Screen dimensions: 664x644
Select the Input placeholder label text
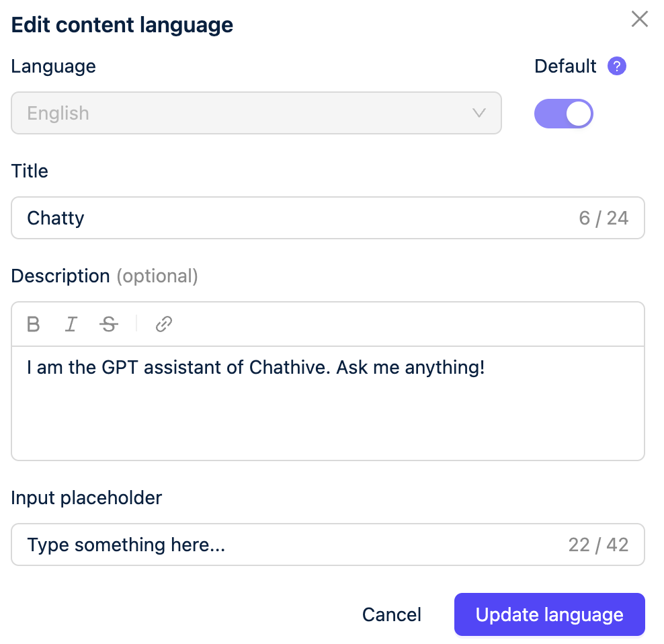[87, 497]
